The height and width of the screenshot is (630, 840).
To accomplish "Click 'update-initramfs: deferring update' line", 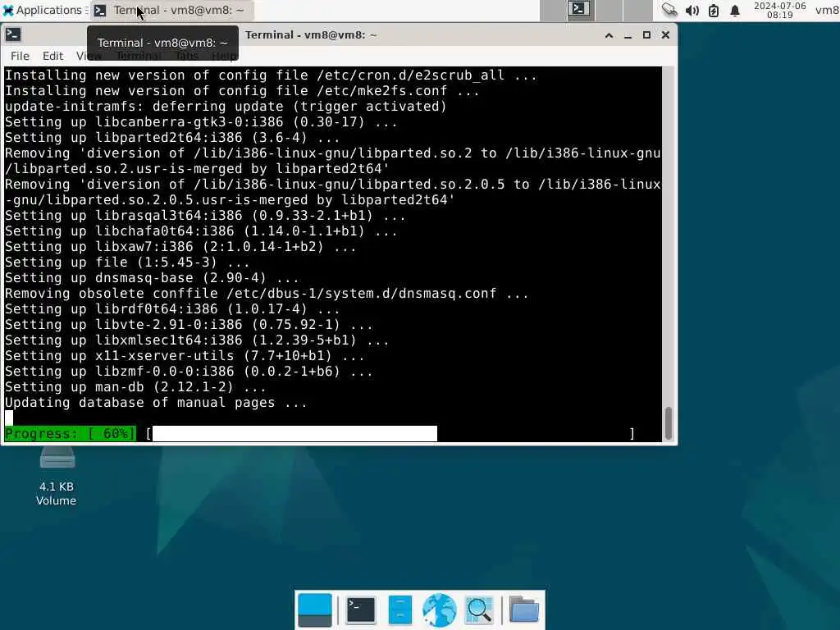I will (226, 107).
